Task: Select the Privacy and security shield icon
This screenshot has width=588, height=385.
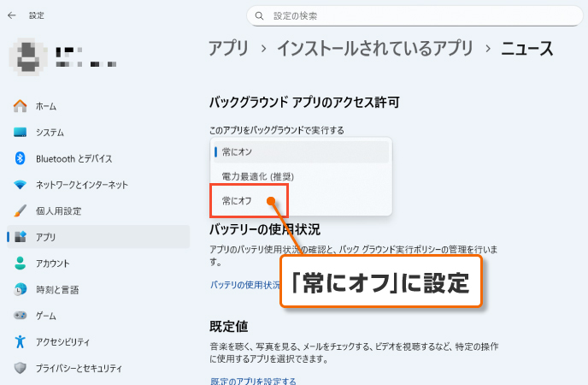Action: point(21,368)
